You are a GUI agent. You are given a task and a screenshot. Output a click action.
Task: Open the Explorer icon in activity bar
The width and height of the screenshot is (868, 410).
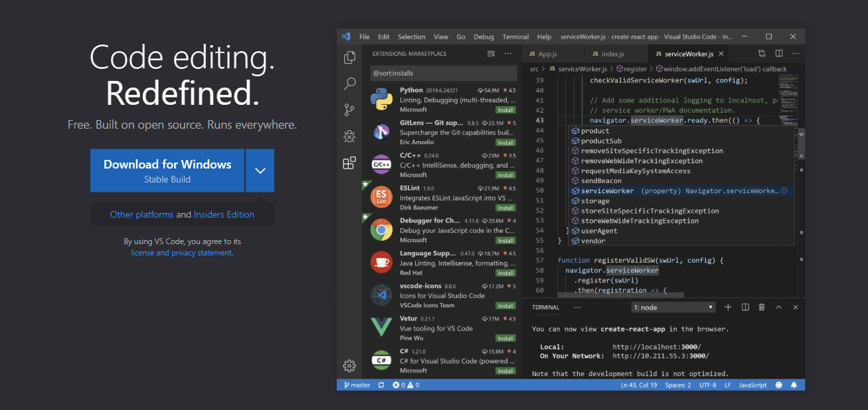point(349,58)
